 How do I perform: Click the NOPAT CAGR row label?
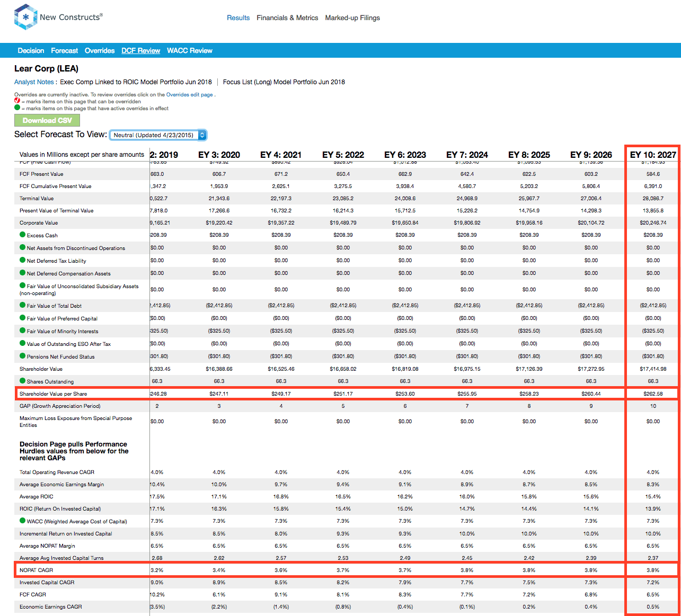coord(36,570)
